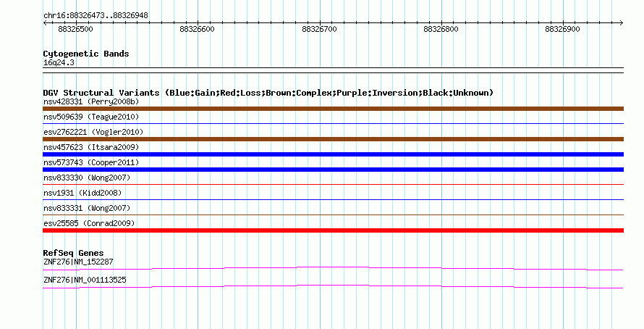The width and height of the screenshot is (644, 329).
Task: Click the blue nsv457623 gain bar
Action: coord(333,154)
